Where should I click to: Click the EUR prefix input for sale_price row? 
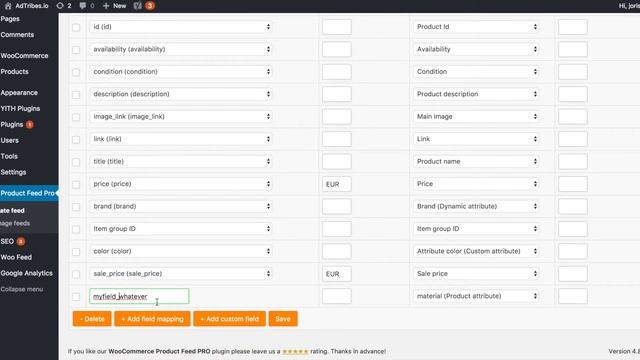click(x=337, y=274)
